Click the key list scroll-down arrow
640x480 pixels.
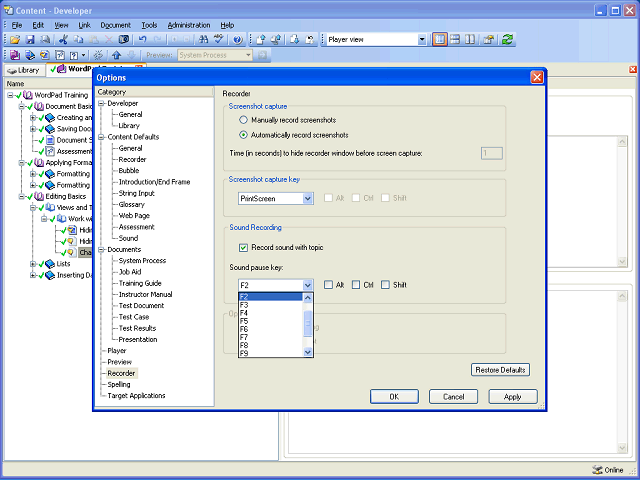pos(308,352)
